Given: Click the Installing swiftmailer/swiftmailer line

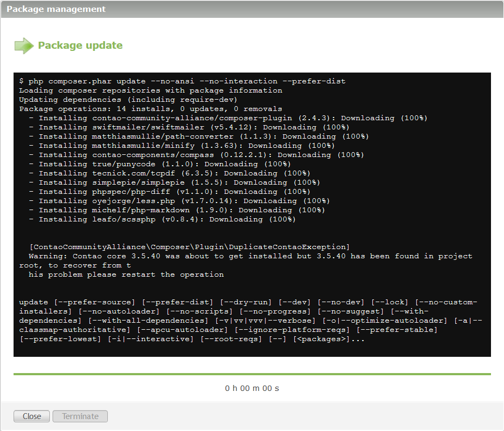Looking at the screenshot, I should click(x=189, y=127).
